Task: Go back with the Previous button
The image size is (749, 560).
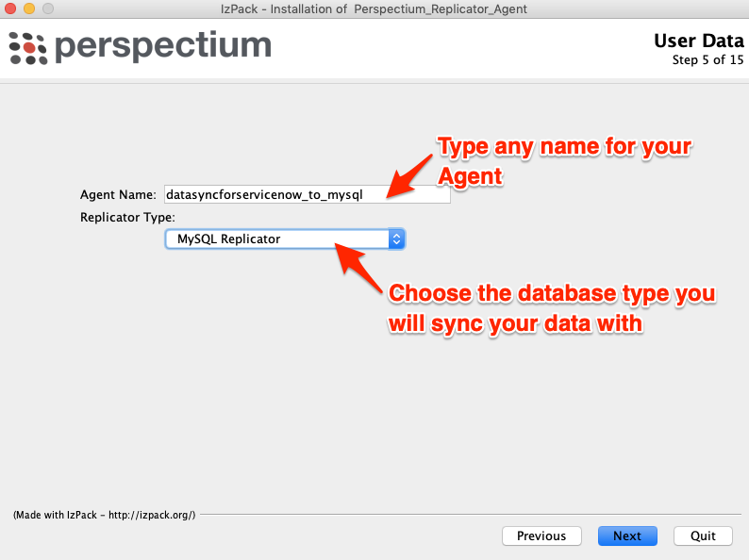Action: click(x=541, y=535)
